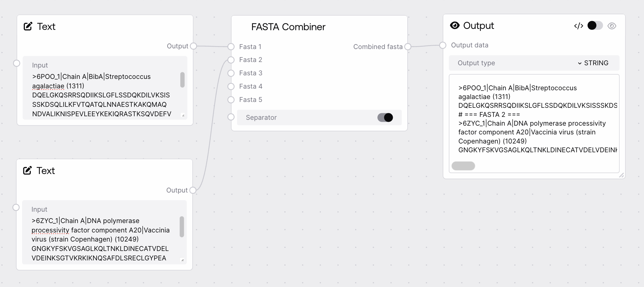The image size is (644, 287).
Task: Click the Fasta 5 input port circle
Action: tap(231, 100)
